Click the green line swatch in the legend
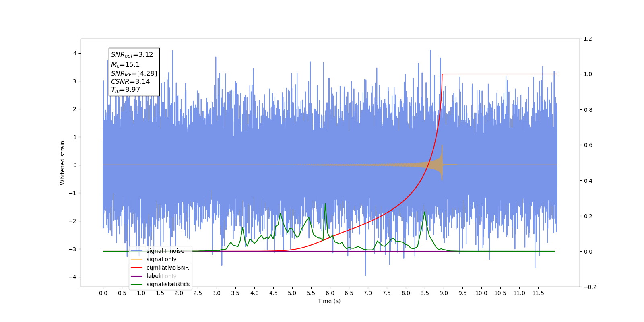Viewport: 644px width, 322px height. (137, 285)
